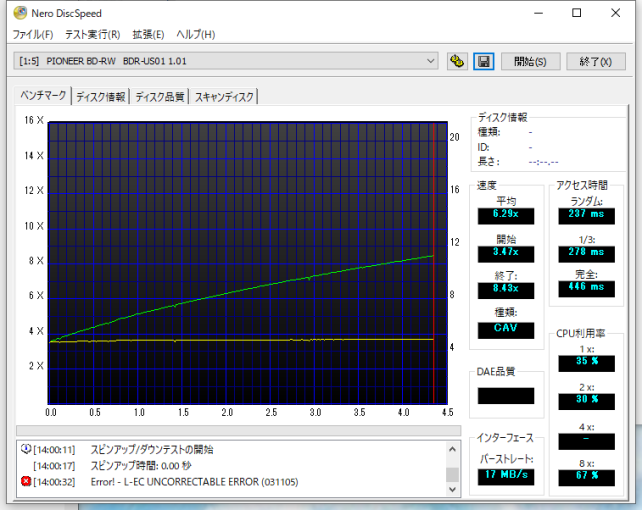
Task: Click the L-EC UNCORRECTABLE ERROR log line
Action: pyautogui.click(x=194, y=482)
